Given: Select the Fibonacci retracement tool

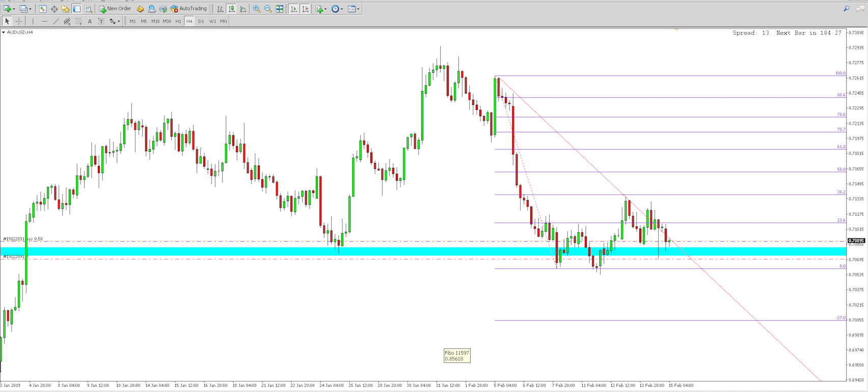Looking at the screenshot, I should [78, 21].
